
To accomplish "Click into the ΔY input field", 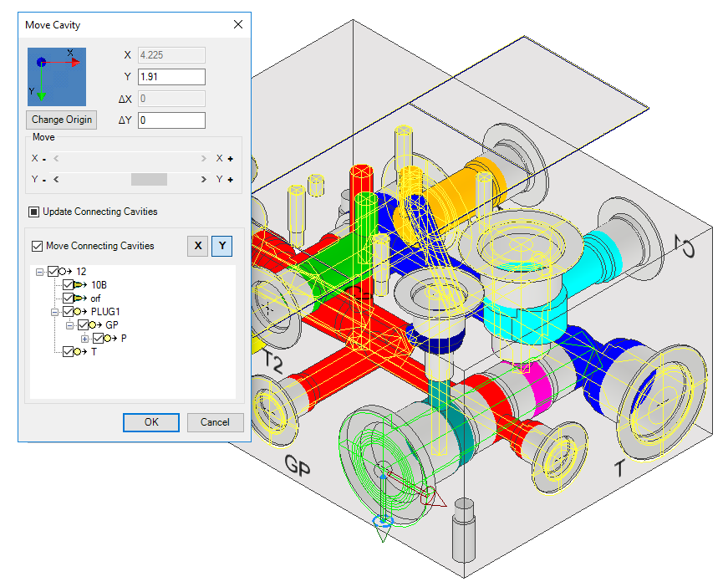I will (x=171, y=120).
